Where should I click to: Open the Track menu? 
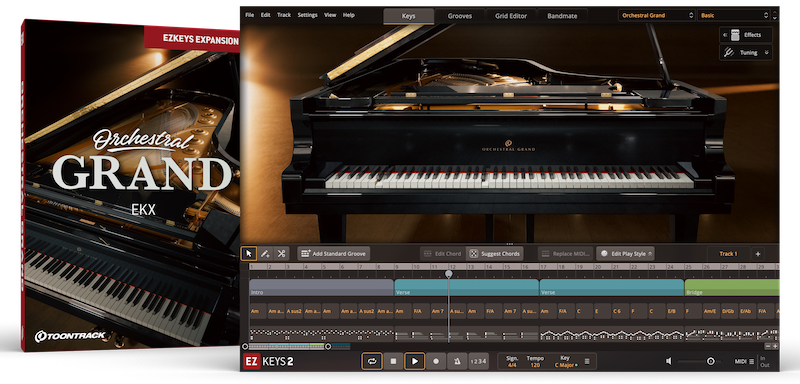coord(284,15)
